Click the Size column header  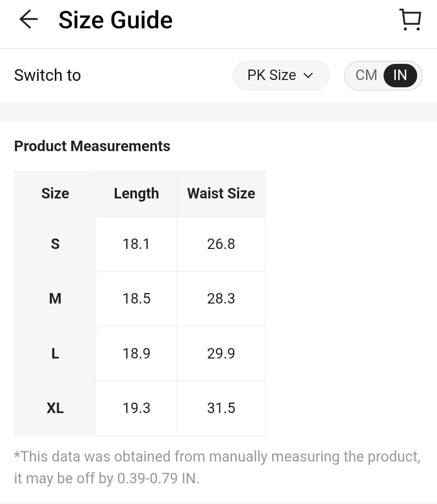click(55, 194)
